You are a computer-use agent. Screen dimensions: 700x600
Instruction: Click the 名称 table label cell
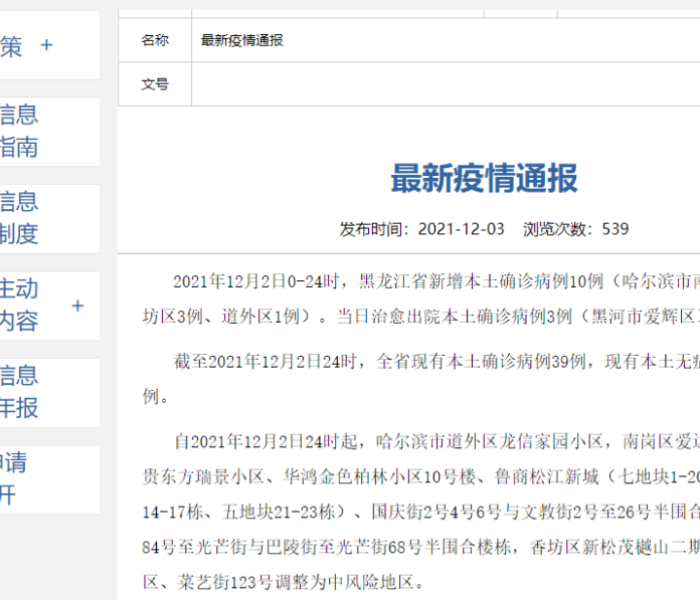pos(155,40)
